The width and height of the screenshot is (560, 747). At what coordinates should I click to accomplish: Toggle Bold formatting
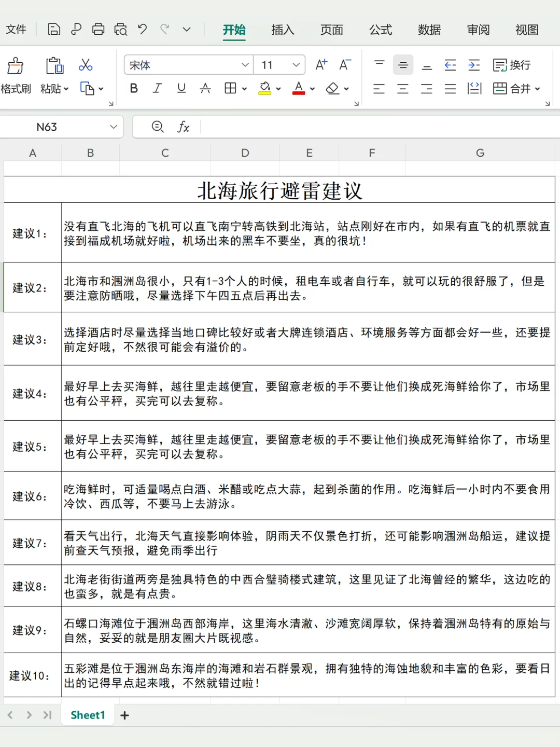pyautogui.click(x=134, y=88)
